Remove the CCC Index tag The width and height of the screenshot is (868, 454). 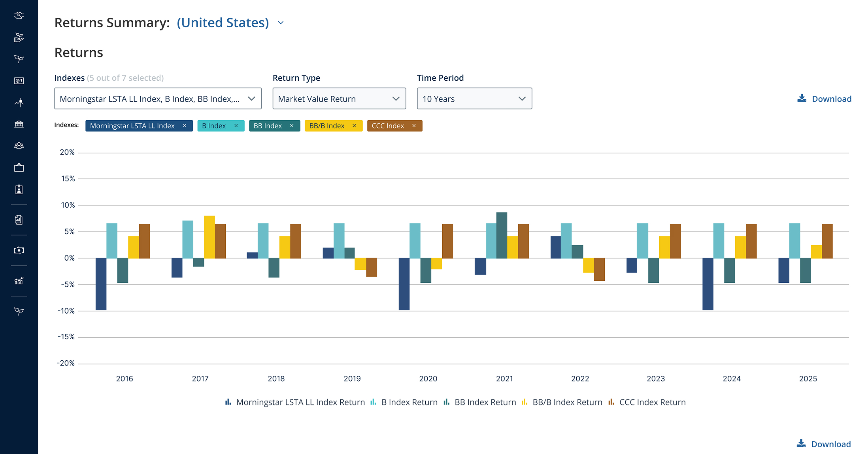(414, 126)
